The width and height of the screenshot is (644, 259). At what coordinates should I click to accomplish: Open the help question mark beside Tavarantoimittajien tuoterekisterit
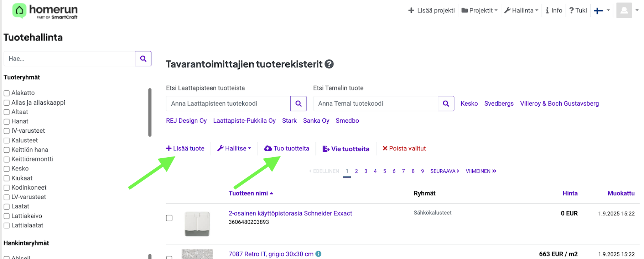(329, 64)
